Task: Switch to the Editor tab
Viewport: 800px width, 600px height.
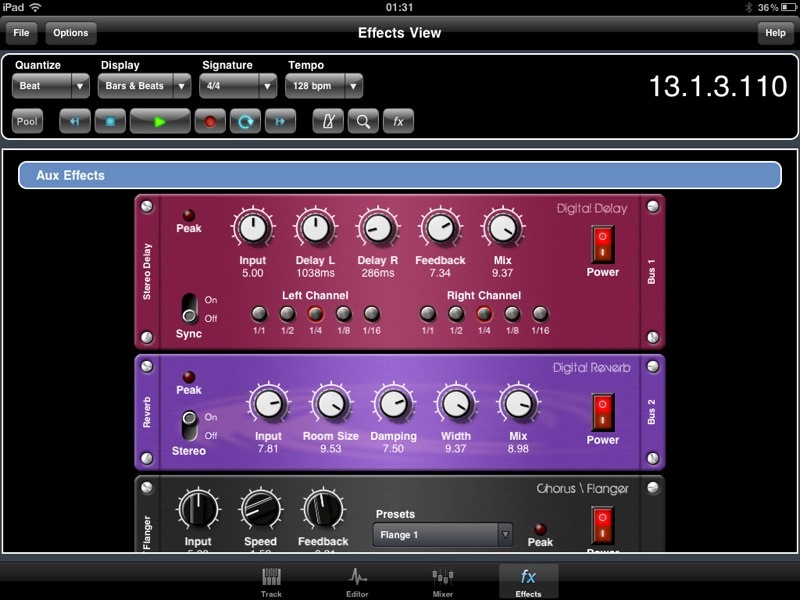Action: (x=357, y=582)
